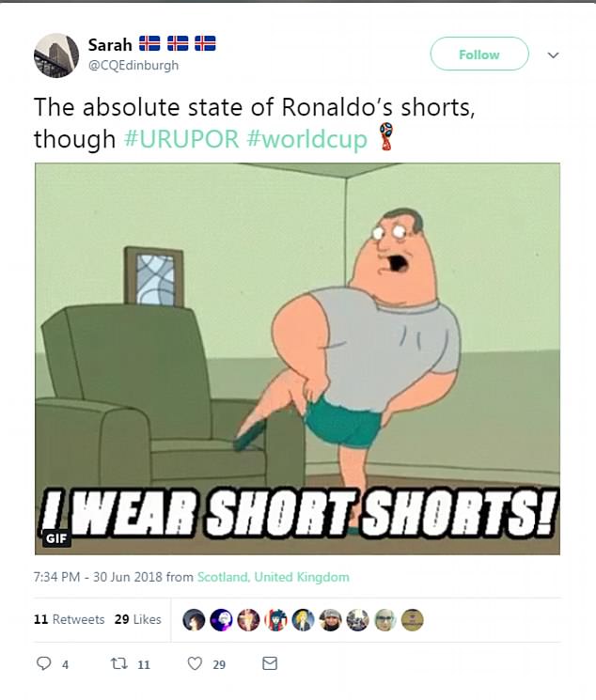
Task: Open the Scotland, United Kingdom location link
Action: click(273, 577)
